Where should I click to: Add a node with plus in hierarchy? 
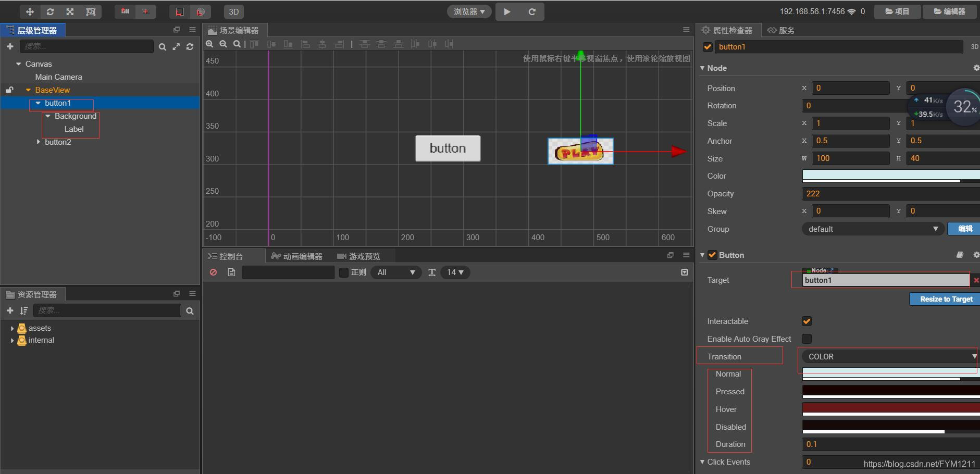[x=10, y=46]
